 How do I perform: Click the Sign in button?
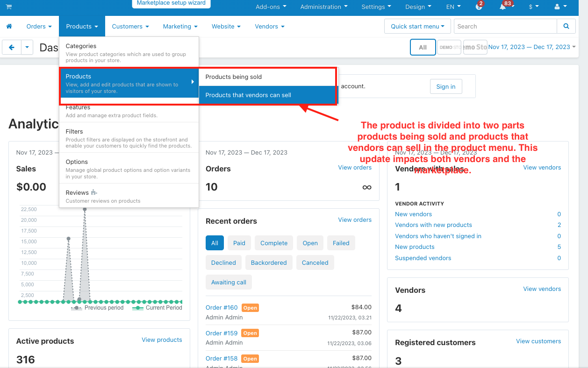click(x=446, y=86)
